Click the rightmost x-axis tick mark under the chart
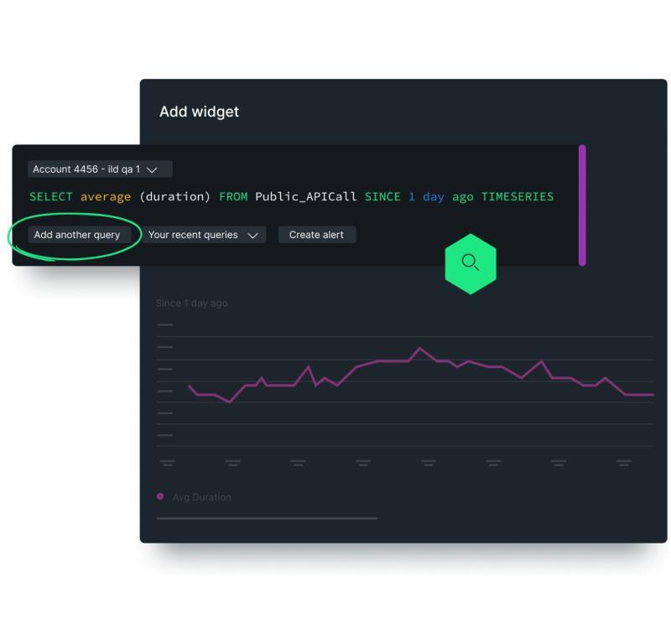671x644 pixels. tap(623, 462)
